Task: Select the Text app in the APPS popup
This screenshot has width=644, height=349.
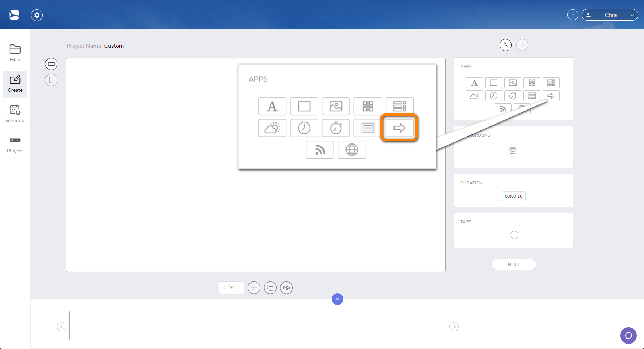Action: pyautogui.click(x=272, y=106)
